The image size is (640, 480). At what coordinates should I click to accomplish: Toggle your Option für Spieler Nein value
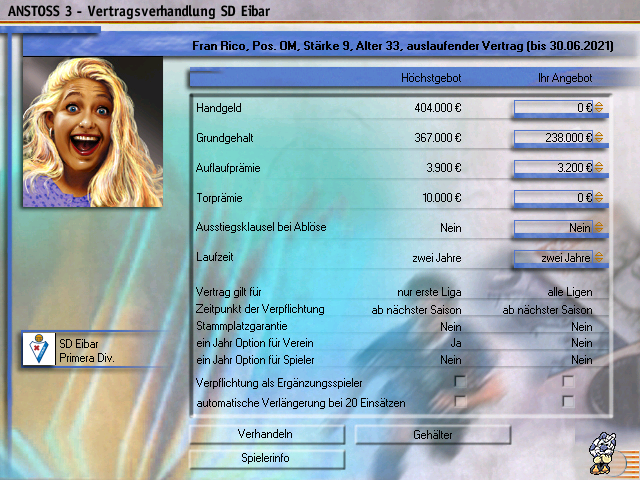pyautogui.click(x=582, y=360)
